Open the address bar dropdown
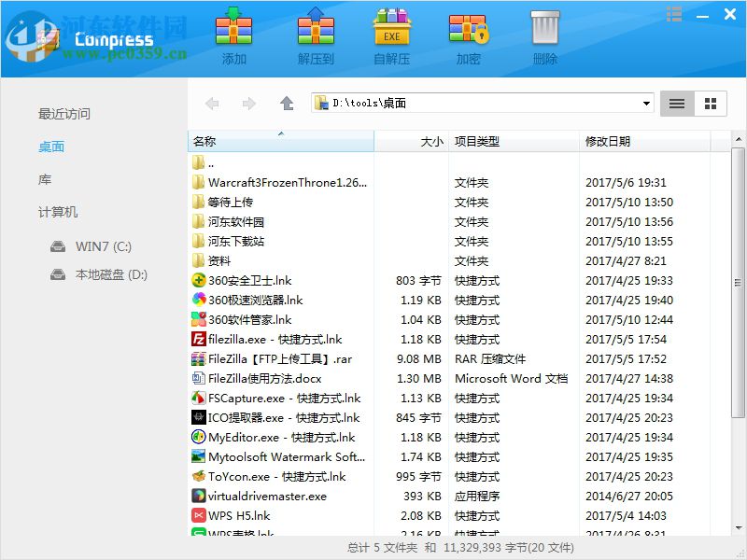747x560 pixels. 648,104
